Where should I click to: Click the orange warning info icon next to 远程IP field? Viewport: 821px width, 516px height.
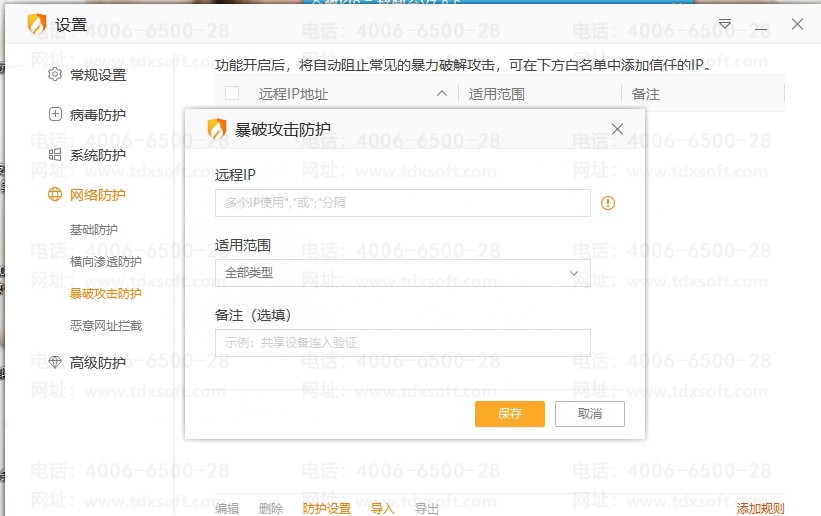coord(608,203)
